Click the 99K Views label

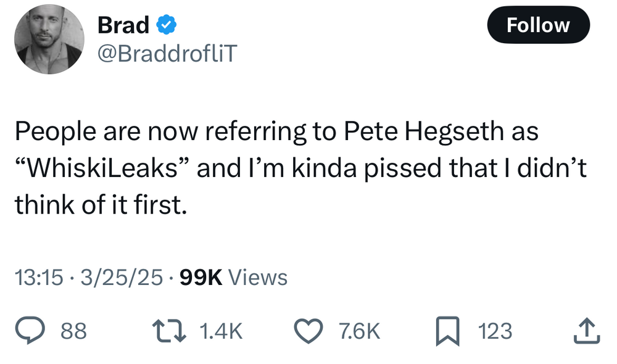[233, 277]
